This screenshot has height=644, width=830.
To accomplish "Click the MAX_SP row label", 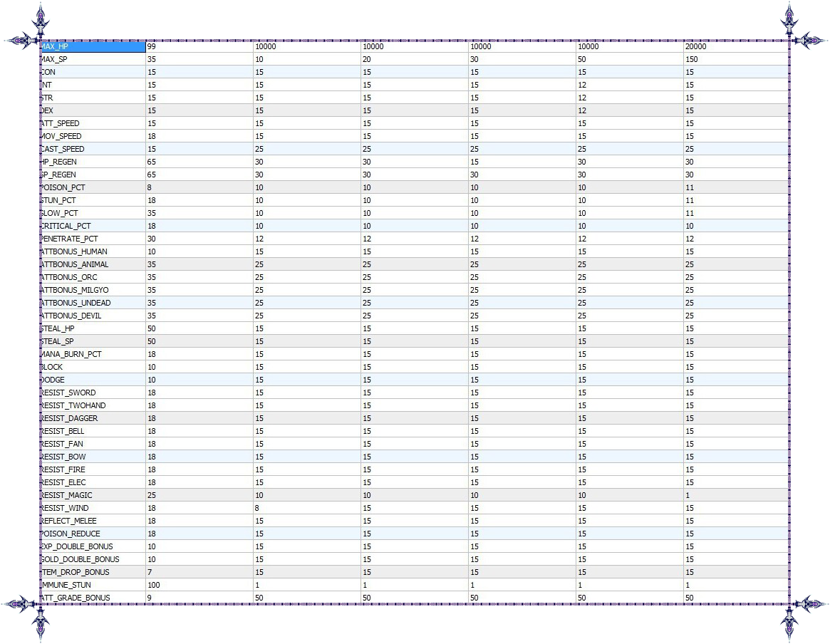I will [x=54, y=59].
